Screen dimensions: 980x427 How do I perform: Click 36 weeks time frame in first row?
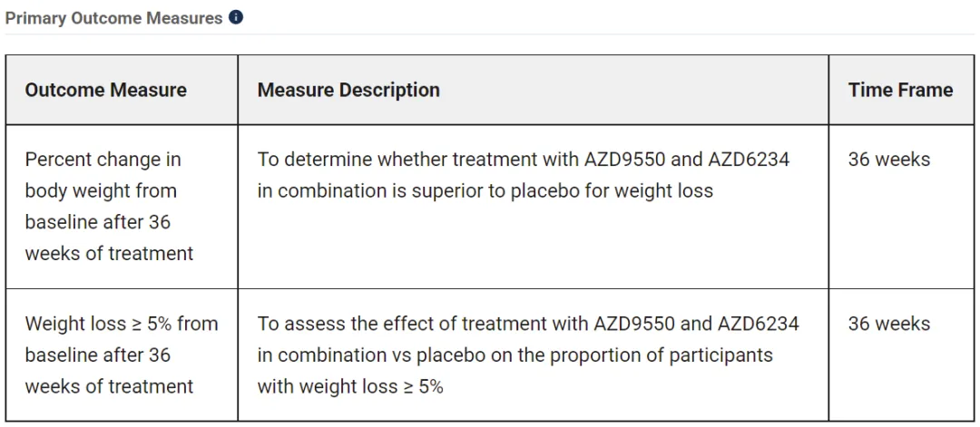(888, 160)
